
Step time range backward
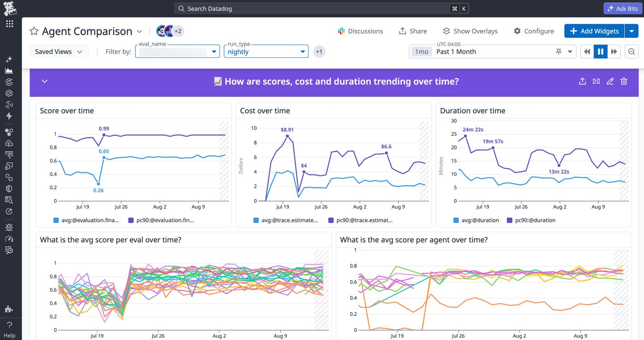[587, 51]
